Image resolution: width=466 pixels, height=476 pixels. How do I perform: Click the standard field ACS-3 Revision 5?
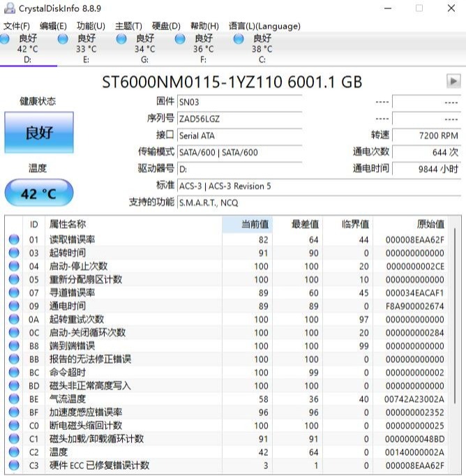(320, 186)
